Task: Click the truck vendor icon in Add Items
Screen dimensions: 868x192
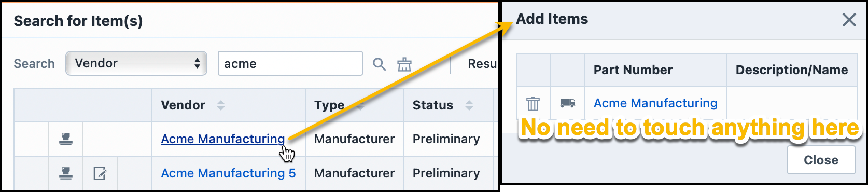Action: click(x=568, y=103)
